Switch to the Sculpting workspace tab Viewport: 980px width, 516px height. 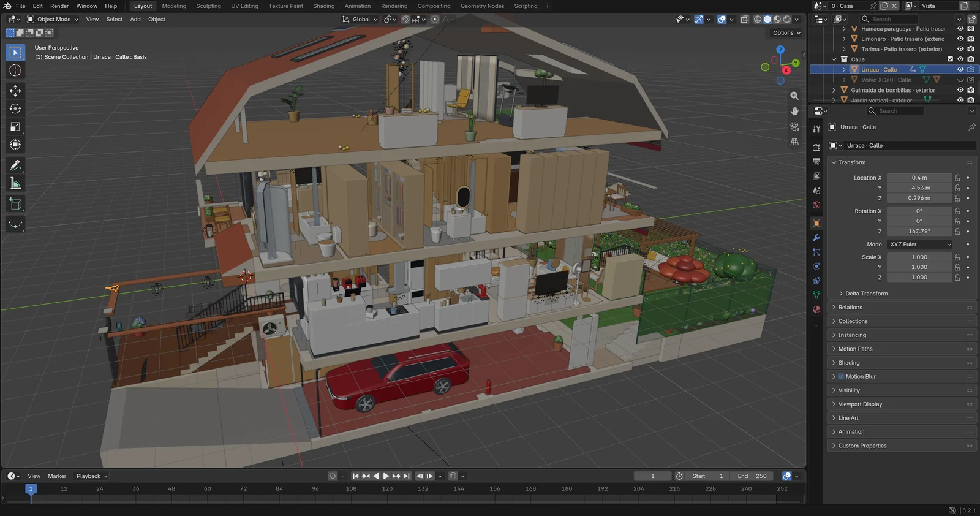click(x=208, y=6)
